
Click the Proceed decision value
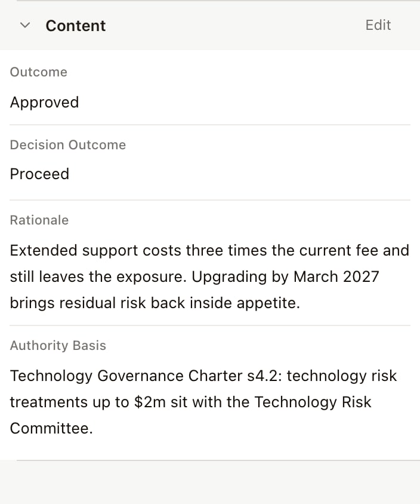click(39, 174)
